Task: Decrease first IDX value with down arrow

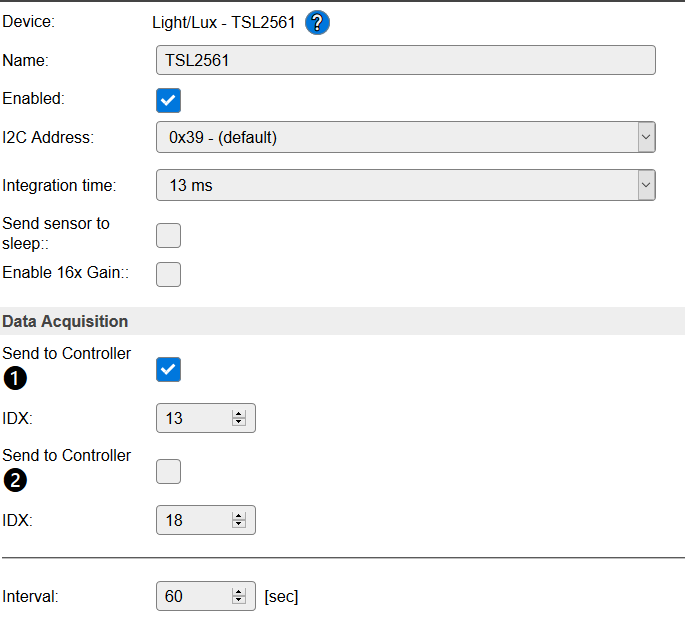Action: coord(238,423)
